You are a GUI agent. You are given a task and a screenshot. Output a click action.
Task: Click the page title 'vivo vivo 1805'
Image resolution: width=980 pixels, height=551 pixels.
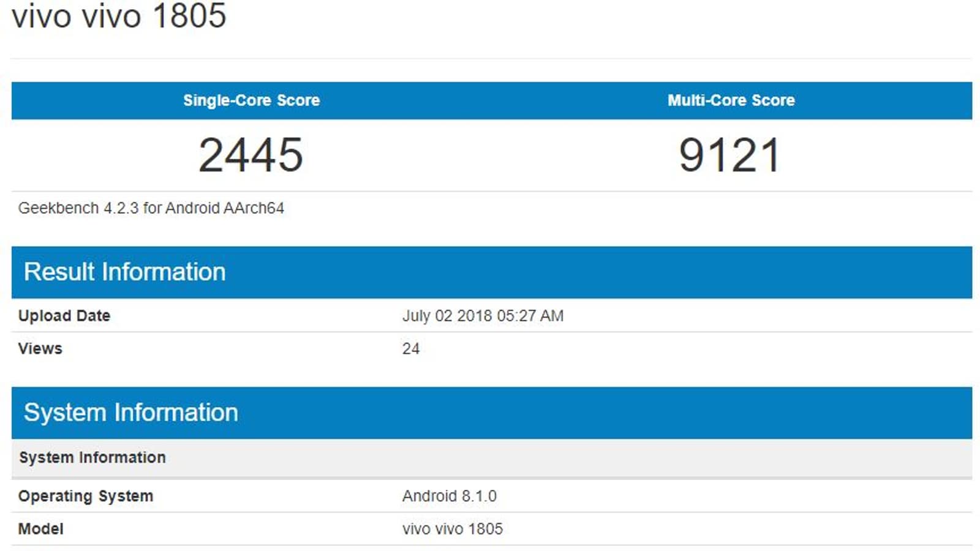coord(119,15)
